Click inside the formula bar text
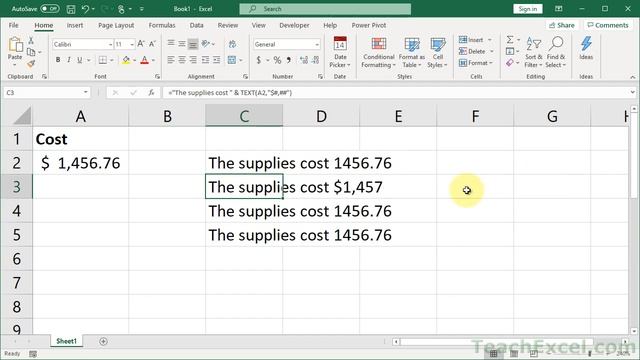Image resolution: width=640 pixels, height=360 pixels. point(230,93)
